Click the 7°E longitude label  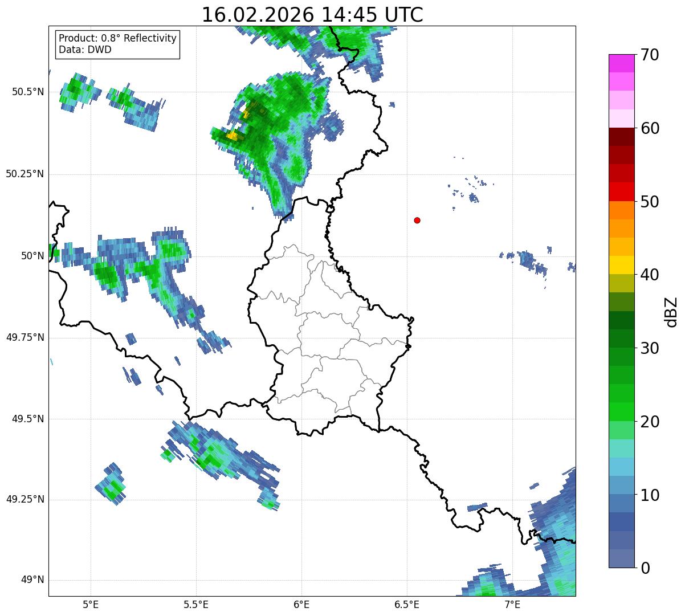512,604
